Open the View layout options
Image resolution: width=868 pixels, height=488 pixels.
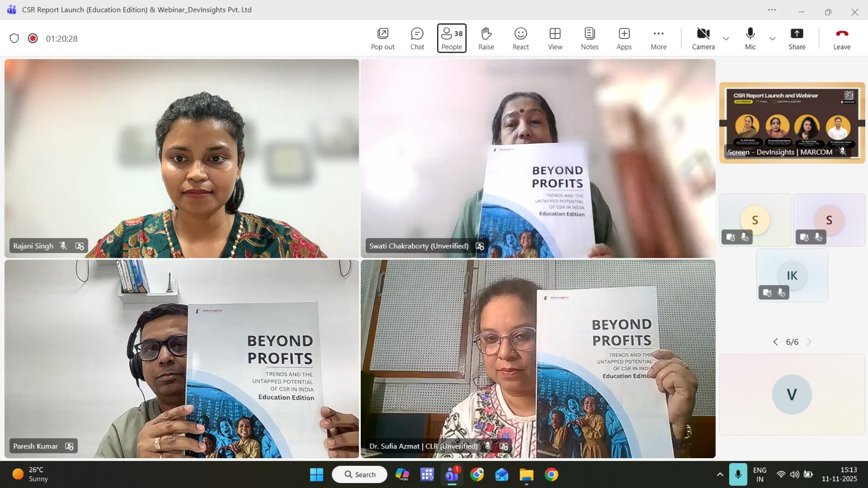(555, 38)
